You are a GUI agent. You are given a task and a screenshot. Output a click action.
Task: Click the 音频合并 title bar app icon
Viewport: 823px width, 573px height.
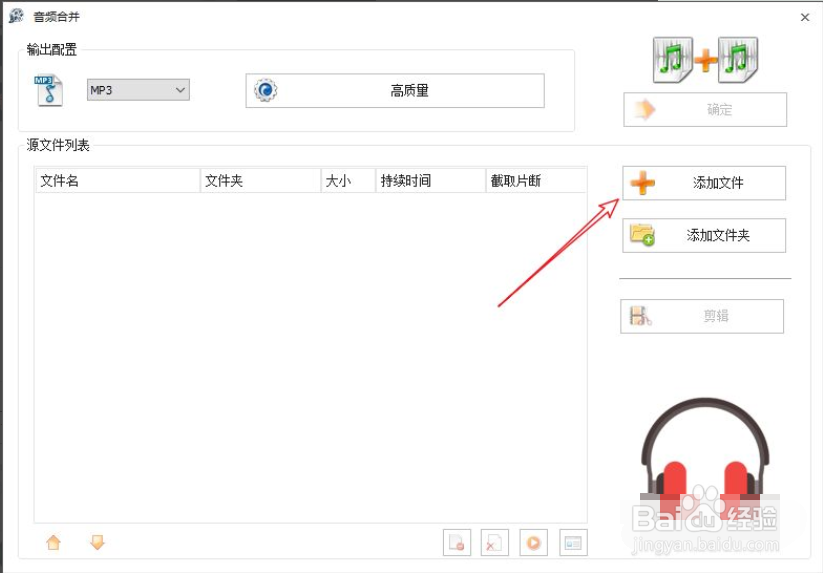(x=16, y=16)
